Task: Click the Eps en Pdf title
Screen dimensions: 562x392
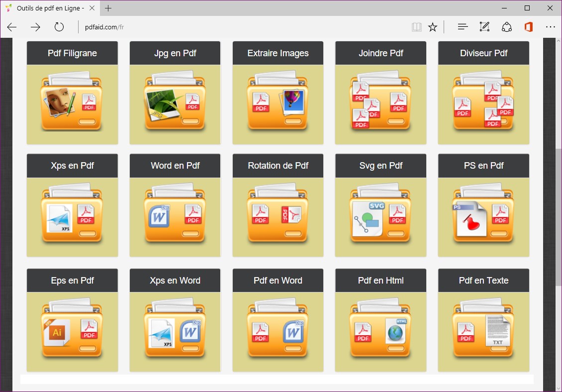Action: 72,281
